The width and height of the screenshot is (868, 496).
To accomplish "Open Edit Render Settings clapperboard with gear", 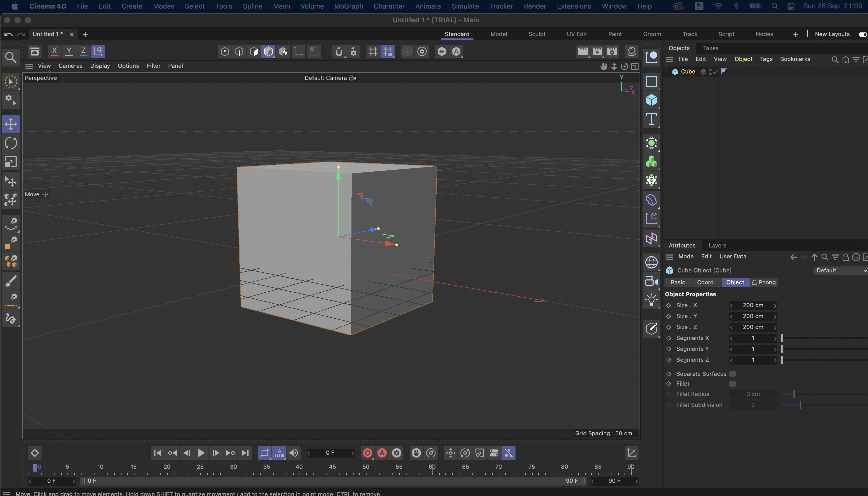I will coord(612,51).
